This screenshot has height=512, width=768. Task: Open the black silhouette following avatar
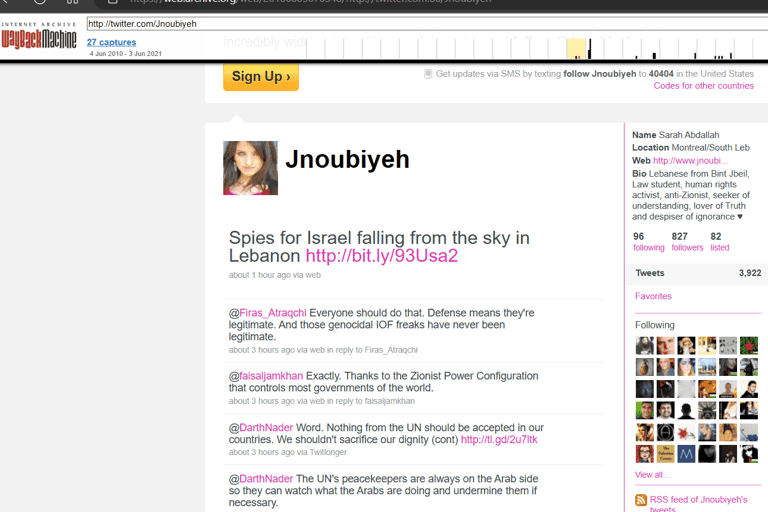pos(686,411)
